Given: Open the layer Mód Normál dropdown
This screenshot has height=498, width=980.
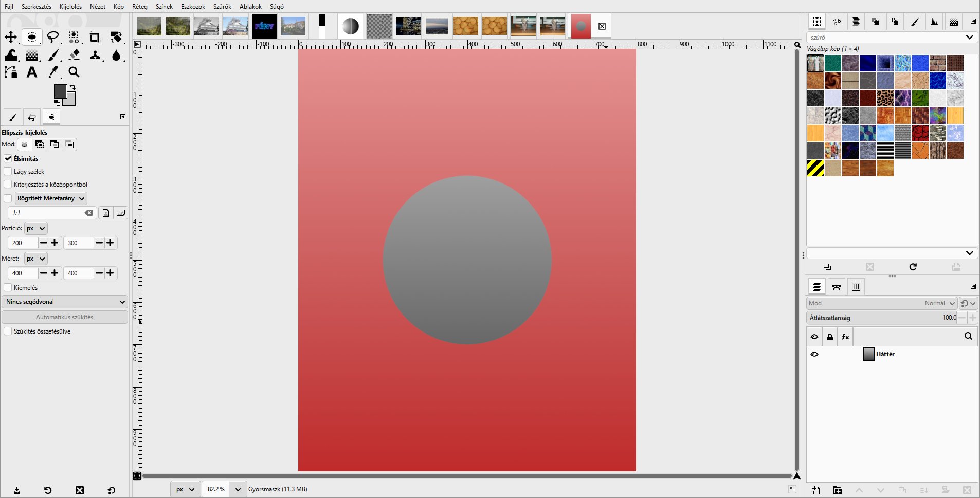Looking at the screenshot, I should [x=881, y=303].
